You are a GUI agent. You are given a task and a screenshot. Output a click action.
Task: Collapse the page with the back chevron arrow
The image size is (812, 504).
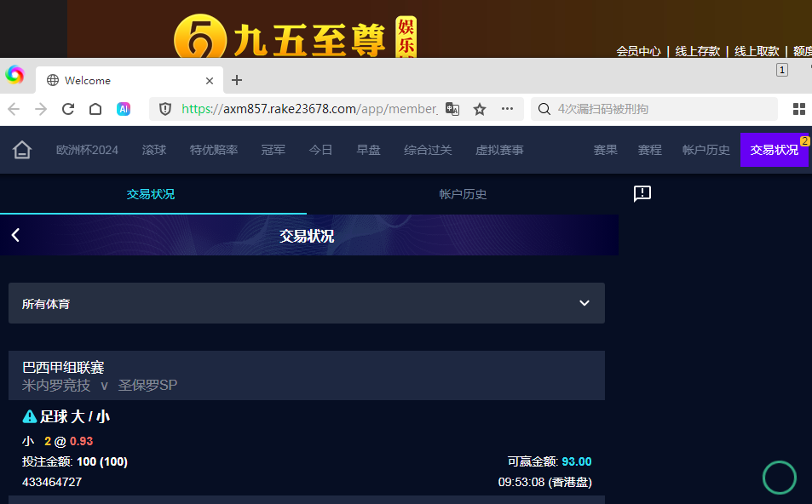(x=14, y=235)
